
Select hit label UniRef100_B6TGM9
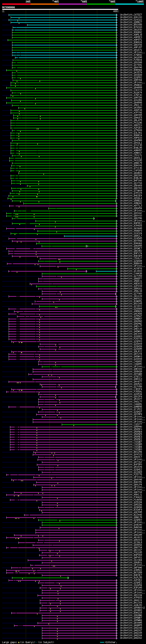131,572
